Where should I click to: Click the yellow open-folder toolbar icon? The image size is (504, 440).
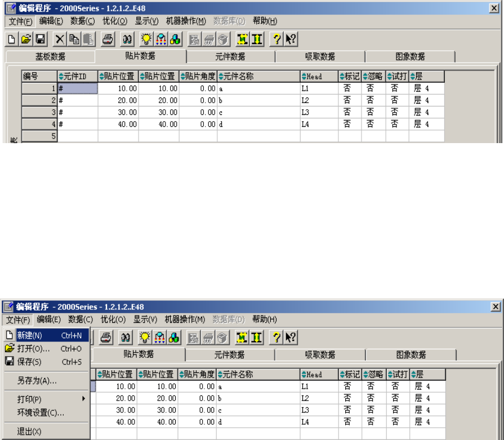coord(26,39)
